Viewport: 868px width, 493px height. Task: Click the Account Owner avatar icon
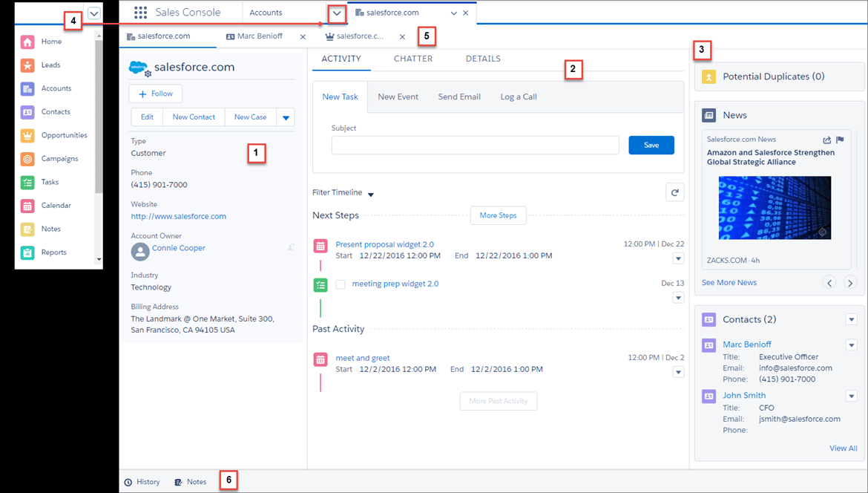140,252
